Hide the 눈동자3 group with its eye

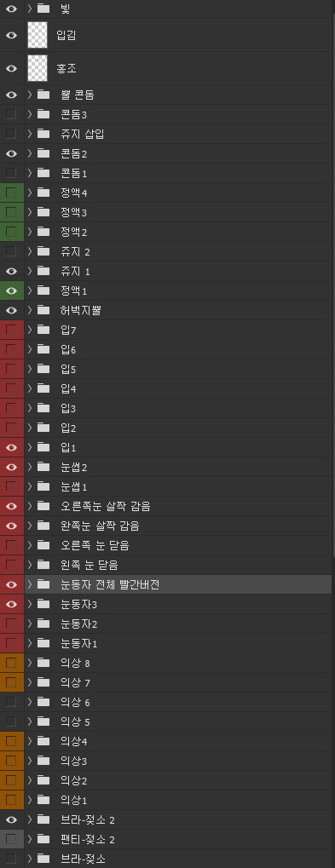tap(11, 605)
